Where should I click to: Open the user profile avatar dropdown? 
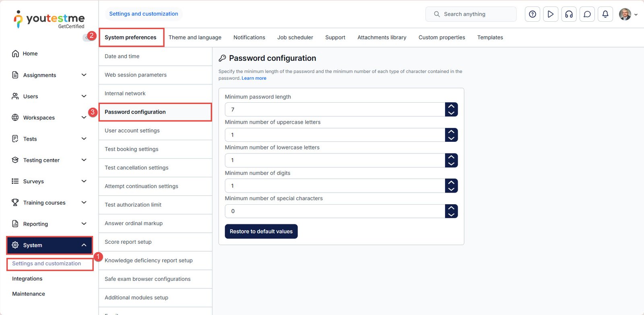(627, 14)
